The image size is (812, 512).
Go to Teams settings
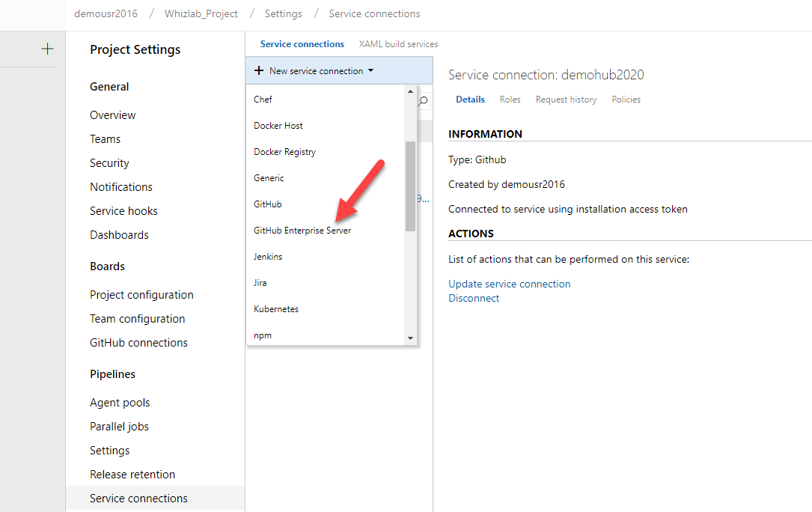point(105,139)
